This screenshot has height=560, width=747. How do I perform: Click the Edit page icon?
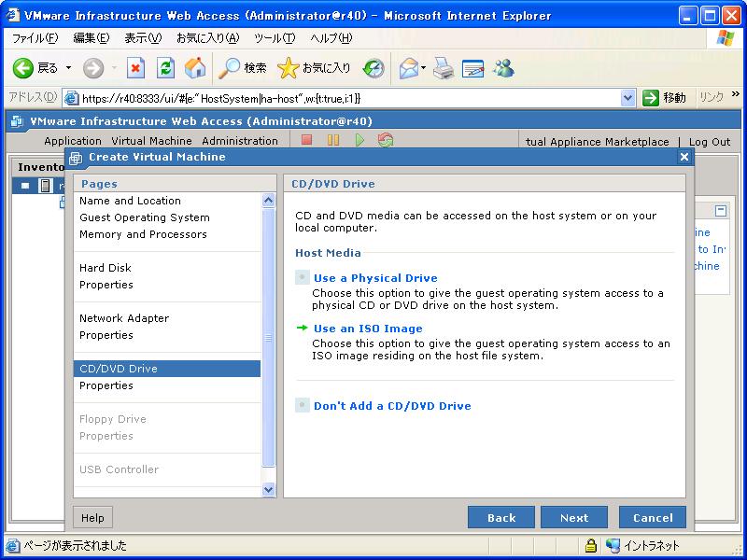472,68
